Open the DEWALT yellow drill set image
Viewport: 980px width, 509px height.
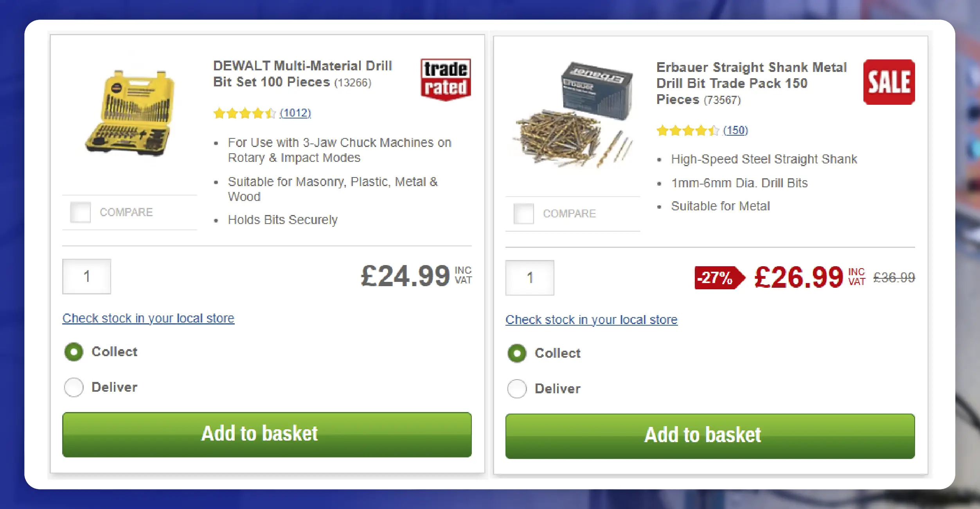pyautogui.click(x=130, y=113)
